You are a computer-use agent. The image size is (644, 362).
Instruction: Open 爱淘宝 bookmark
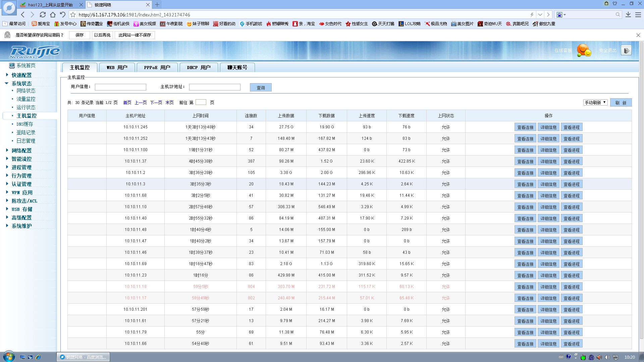[x=41, y=24]
